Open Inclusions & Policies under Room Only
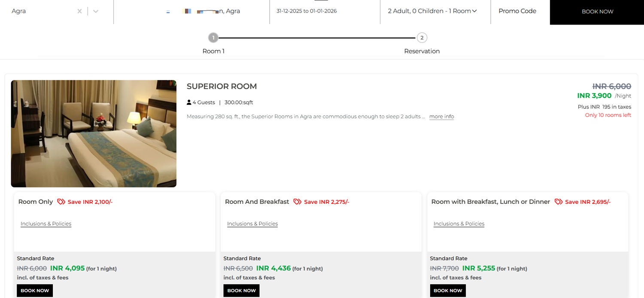The height and width of the screenshot is (298, 644). click(46, 224)
